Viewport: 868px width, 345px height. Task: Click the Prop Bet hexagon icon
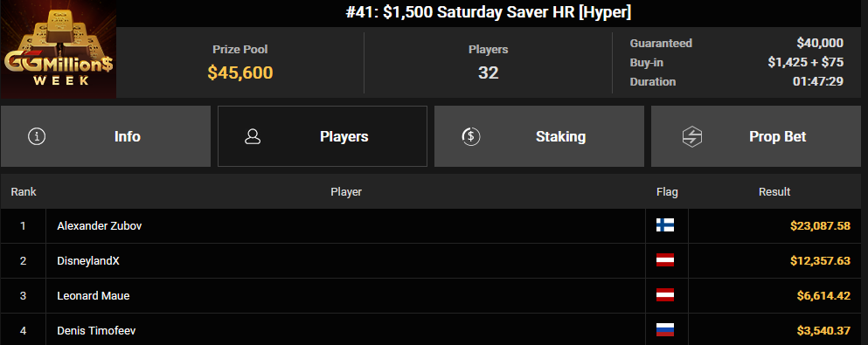pos(692,136)
